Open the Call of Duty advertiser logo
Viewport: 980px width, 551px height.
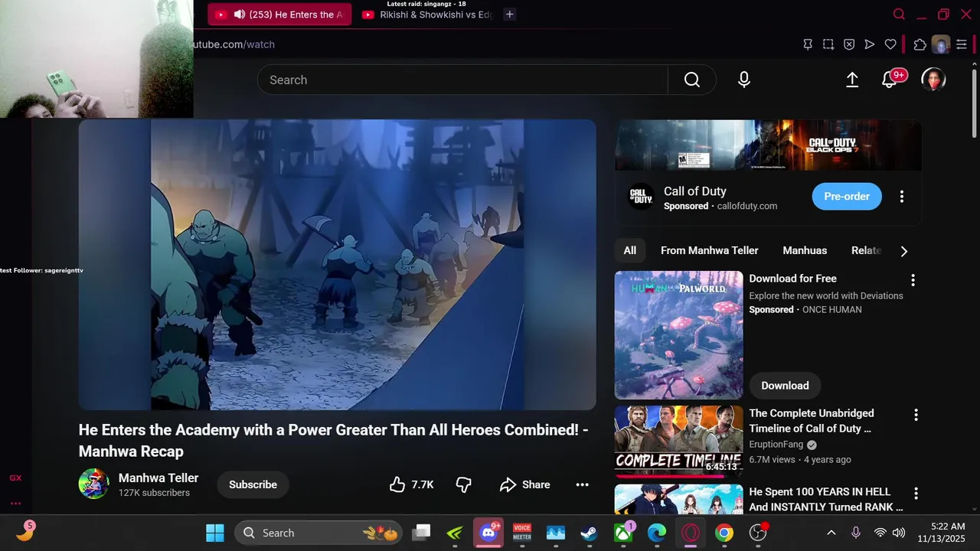[x=641, y=197]
